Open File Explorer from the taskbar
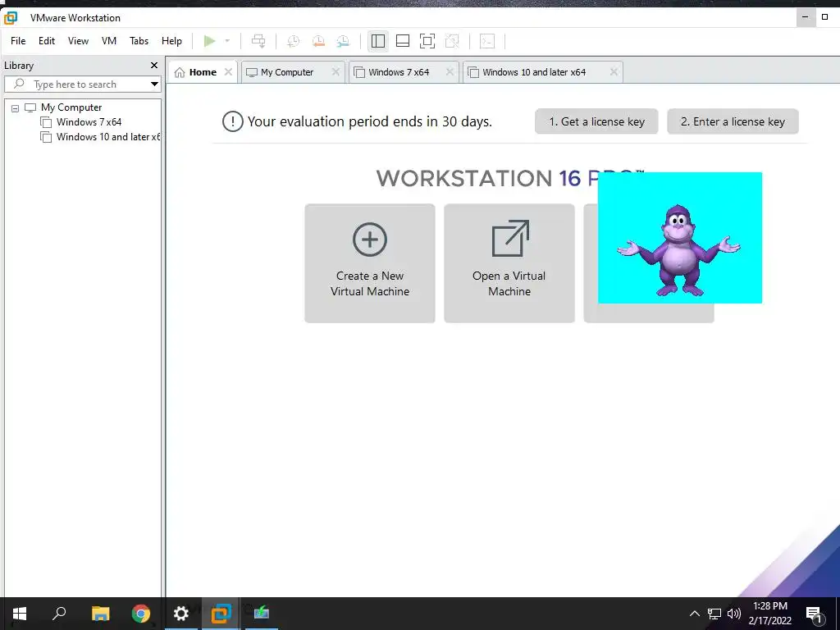 100,614
